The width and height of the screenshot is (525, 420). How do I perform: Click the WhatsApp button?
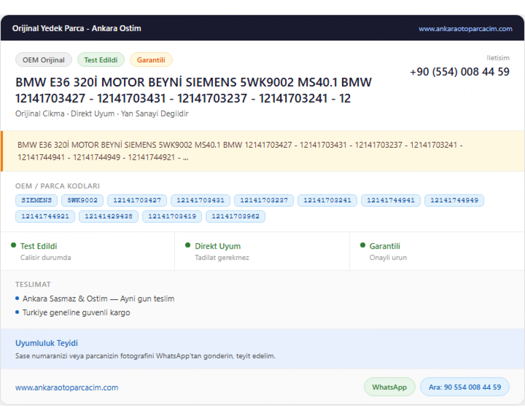tap(390, 387)
